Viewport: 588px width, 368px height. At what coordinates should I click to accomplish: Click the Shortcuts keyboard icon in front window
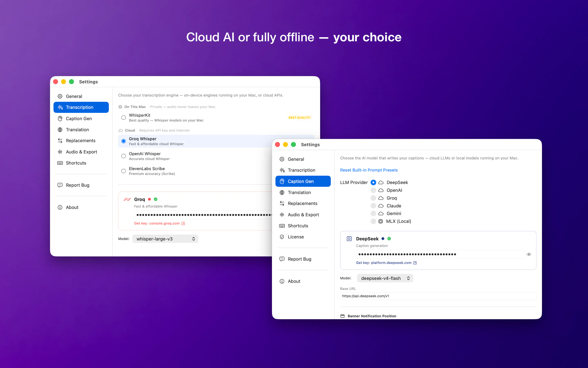pos(282,226)
